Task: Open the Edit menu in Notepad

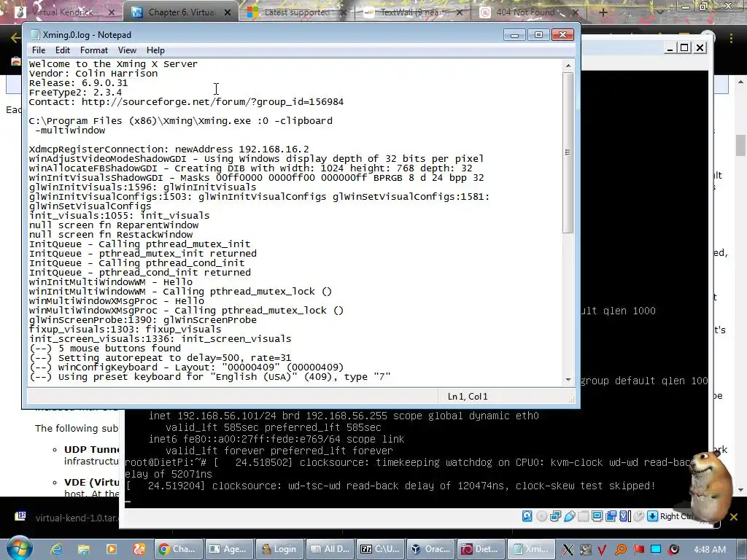Action: pyautogui.click(x=63, y=50)
